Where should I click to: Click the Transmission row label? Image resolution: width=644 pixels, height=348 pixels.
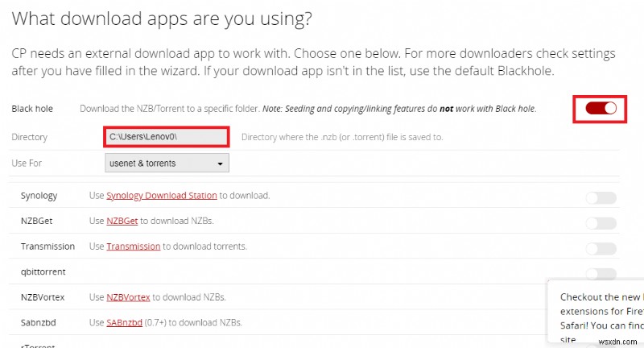[47, 246]
